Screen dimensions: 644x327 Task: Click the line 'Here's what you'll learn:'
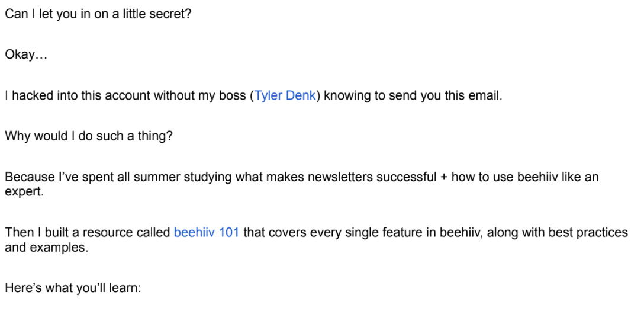(73, 287)
